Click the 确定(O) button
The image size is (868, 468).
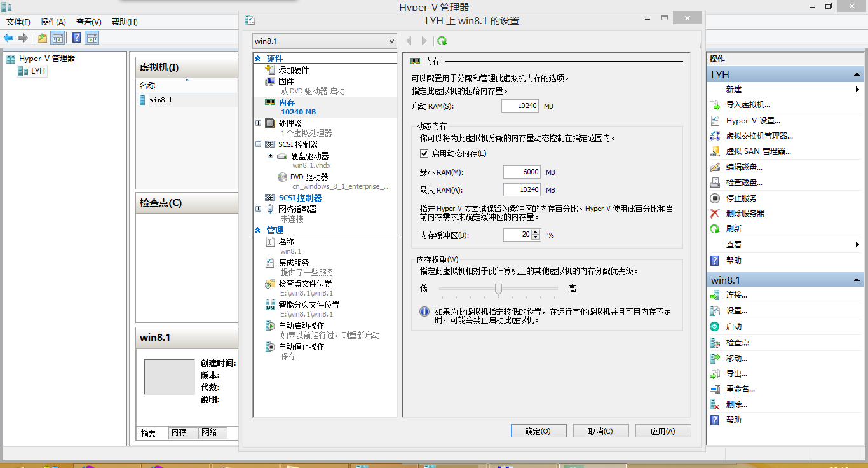click(x=538, y=431)
